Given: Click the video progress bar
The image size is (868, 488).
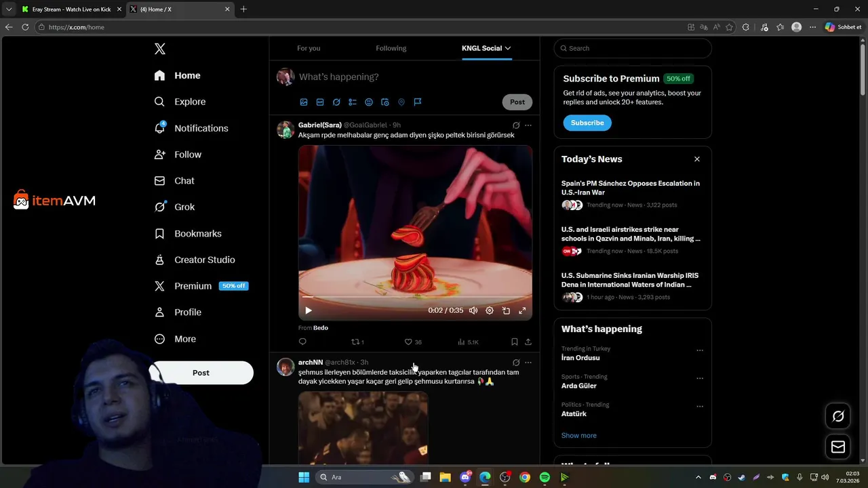Looking at the screenshot, I should pos(415,297).
